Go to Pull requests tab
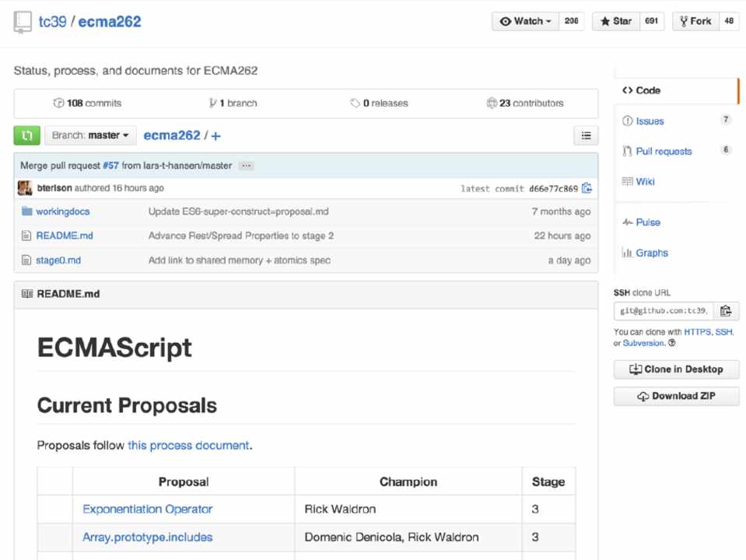Image resolution: width=746 pixels, height=560 pixels. [x=663, y=151]
